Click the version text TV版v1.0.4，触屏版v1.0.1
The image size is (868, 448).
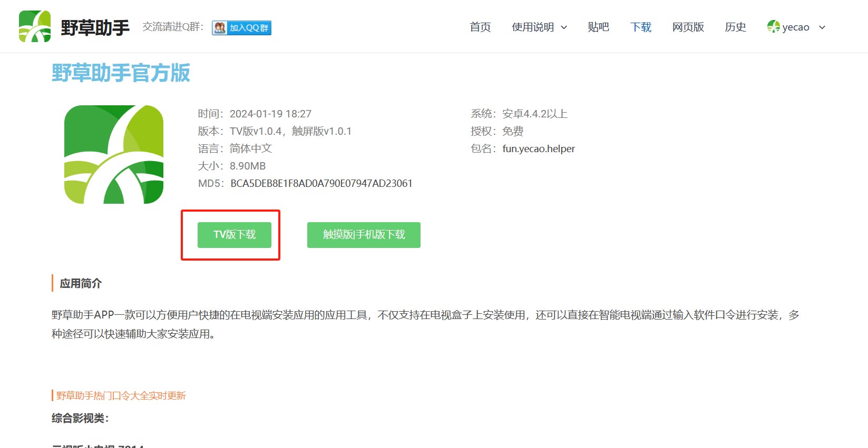coord(290,132)
